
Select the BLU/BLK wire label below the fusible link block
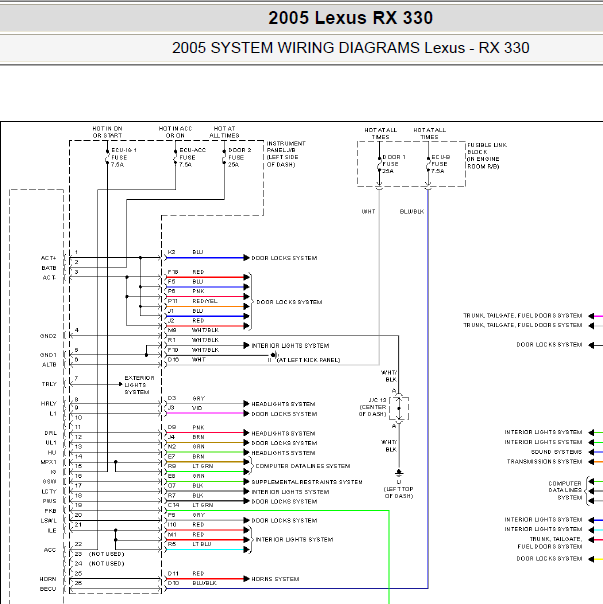click(x=412, y=211)
